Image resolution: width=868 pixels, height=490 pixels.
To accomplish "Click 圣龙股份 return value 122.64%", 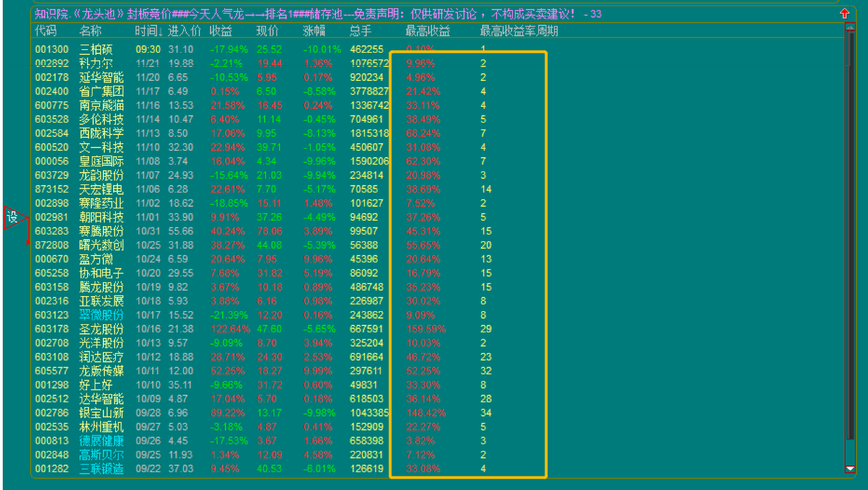I will click(x=229, y=329).
